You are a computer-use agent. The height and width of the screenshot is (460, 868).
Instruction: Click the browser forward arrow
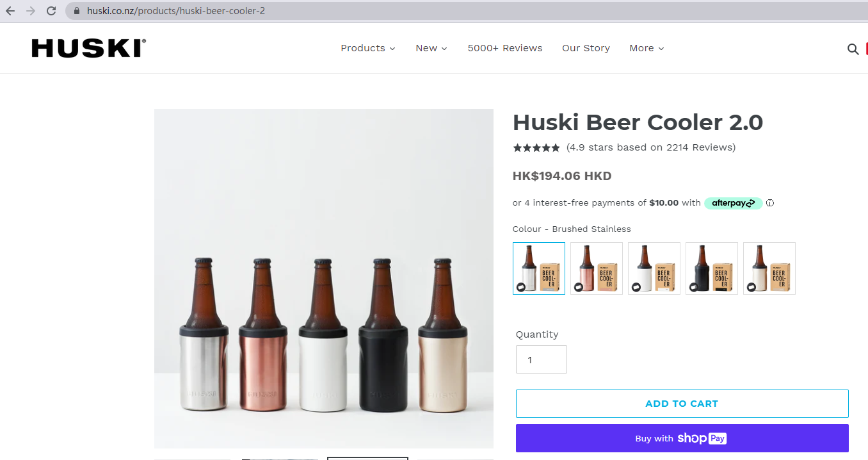[x=29, y=10]
